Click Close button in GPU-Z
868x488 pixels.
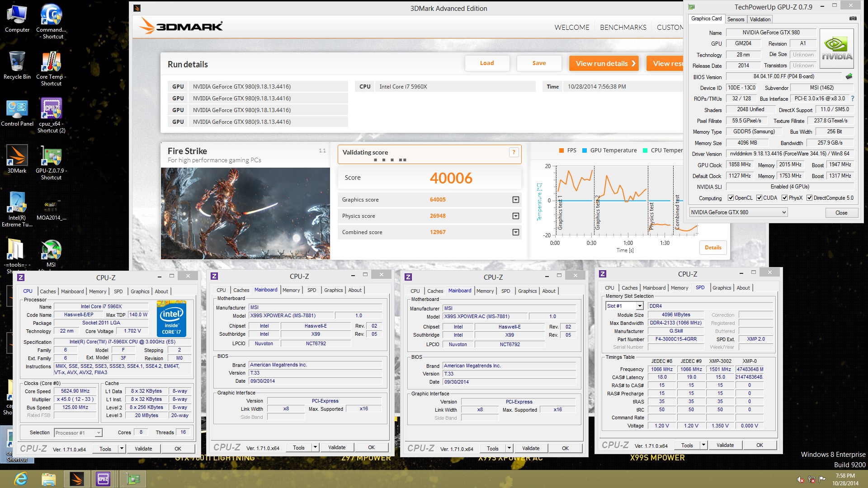click(x=841, y=213)
